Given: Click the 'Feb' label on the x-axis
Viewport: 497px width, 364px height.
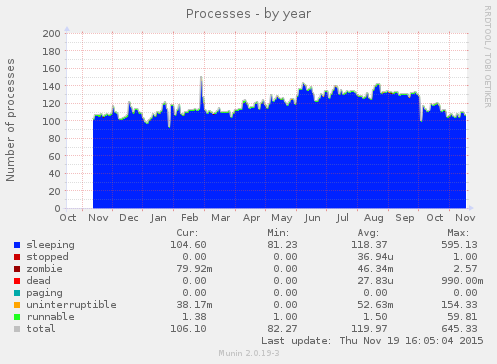Looking at the screenshot, I should pyautogui.click(x=190, y=218).
